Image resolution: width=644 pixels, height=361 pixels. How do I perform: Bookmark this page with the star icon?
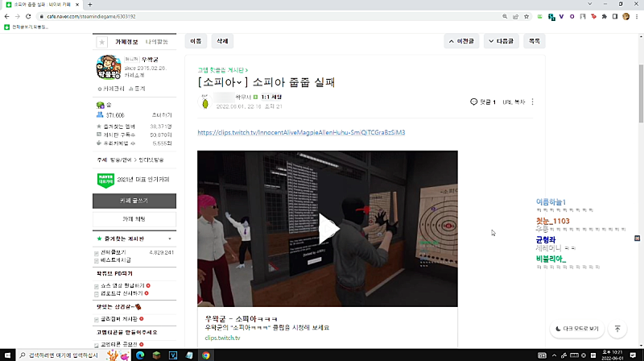[x=526, y=16]
